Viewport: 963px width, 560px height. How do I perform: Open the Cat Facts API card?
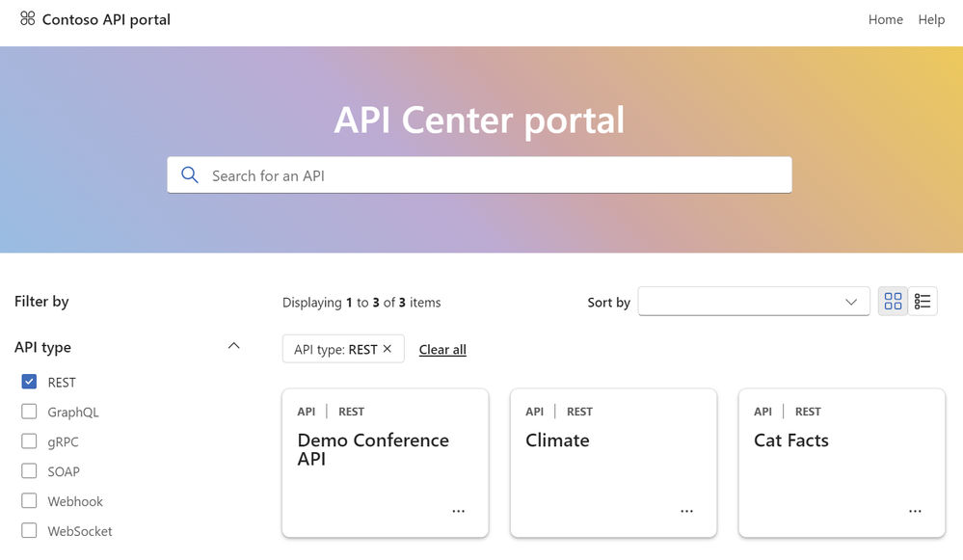point(842,463)
